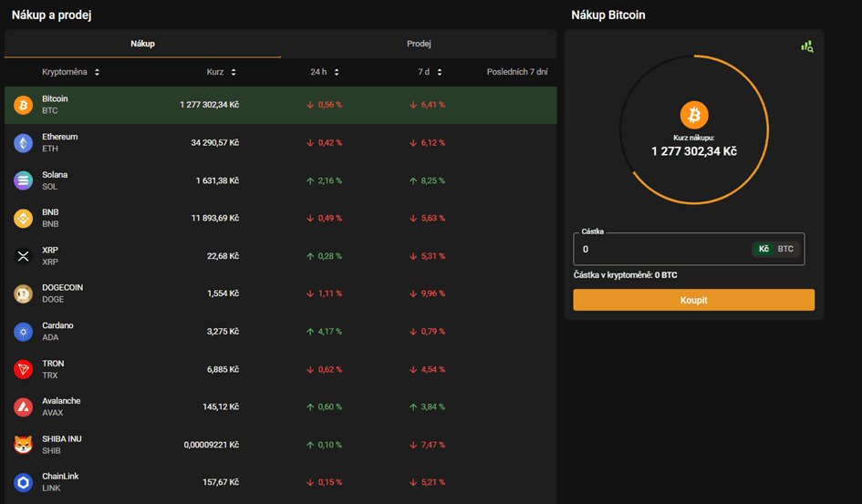Screen dimensions: 862x504
Task: Click the Bitcoin coin icon in the table
Action: tap(23, 105)
